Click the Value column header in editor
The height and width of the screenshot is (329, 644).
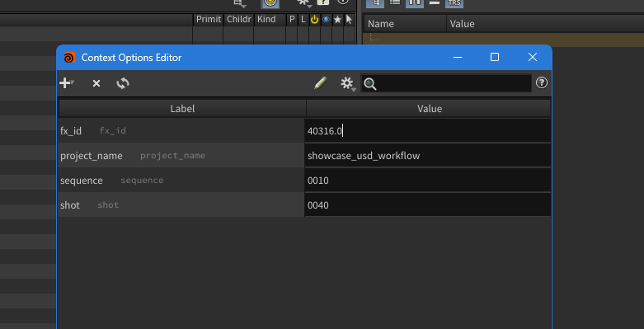click(429, 109)
